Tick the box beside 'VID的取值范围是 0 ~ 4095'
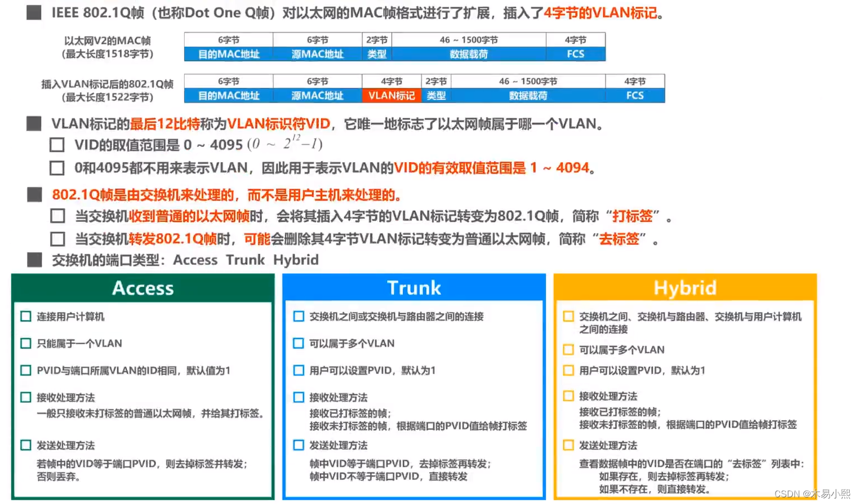 pyautogui.click(x=57, y=145)
